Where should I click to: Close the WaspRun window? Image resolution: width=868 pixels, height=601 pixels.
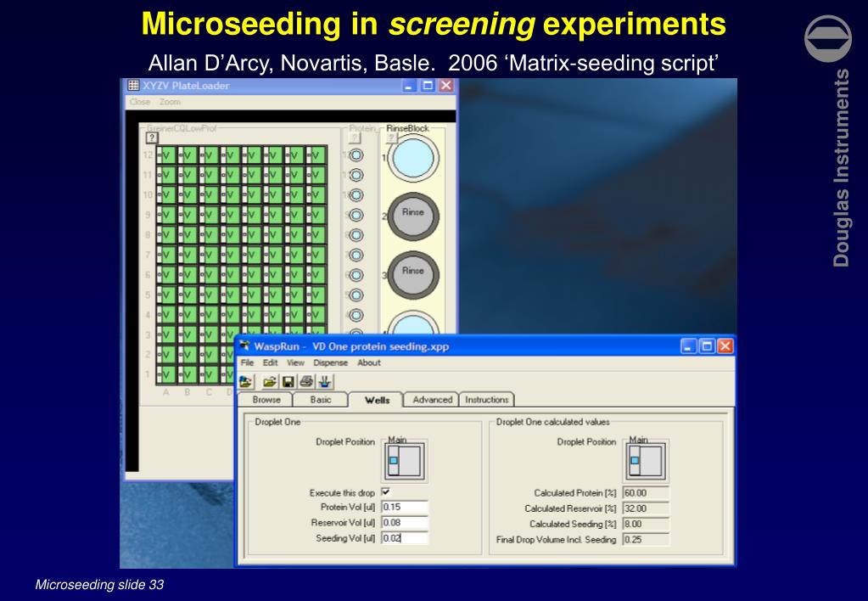click(x=725, y=346)
